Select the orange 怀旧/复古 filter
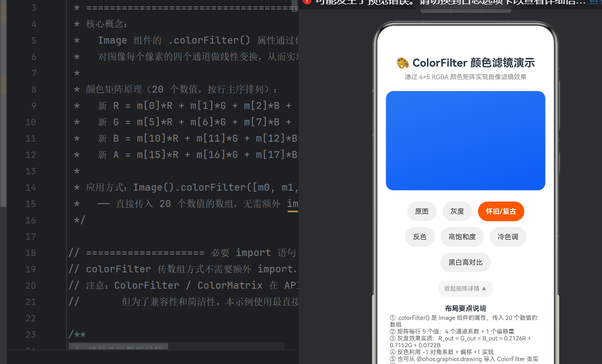The height and width of the screenshot is (364, 602). [501, 211]
